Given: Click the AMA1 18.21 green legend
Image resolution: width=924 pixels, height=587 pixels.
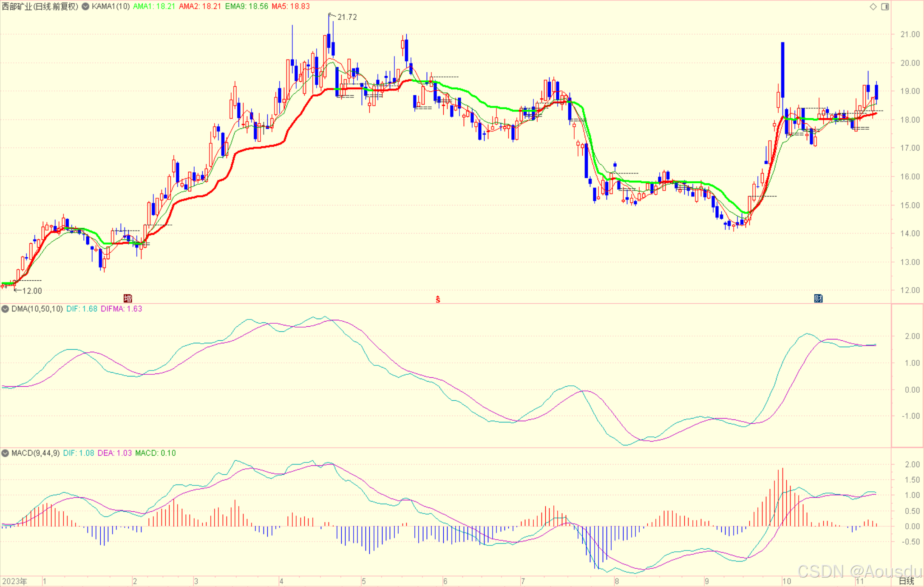Looking at the screenshot, I should (x=154, y=6).
